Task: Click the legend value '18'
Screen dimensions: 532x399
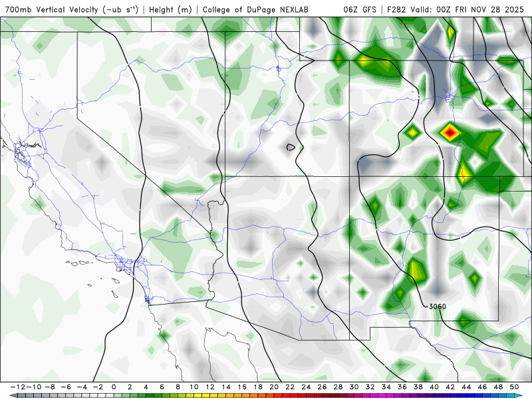Action: pyautogui.click(x=258, y=387)
